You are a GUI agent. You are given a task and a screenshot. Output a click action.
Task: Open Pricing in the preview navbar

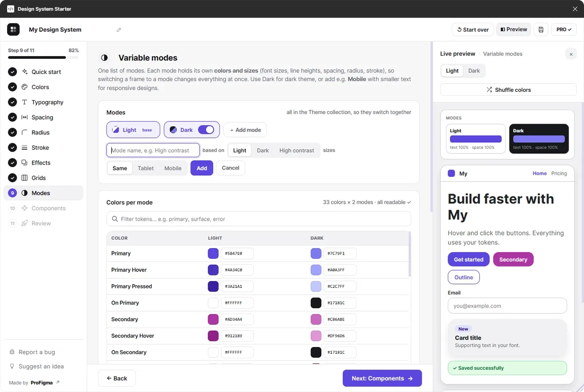tap(559, 174)
